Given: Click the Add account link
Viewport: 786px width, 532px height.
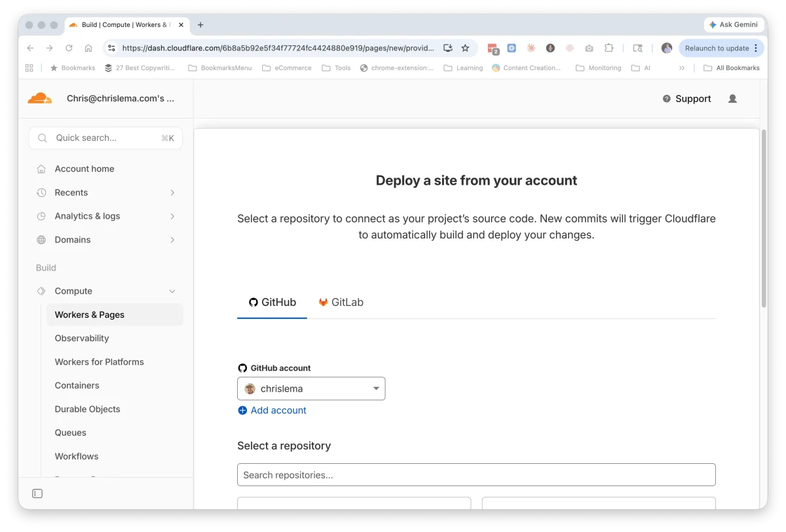Looking at the screenshot, I should [x=272, y=410].
